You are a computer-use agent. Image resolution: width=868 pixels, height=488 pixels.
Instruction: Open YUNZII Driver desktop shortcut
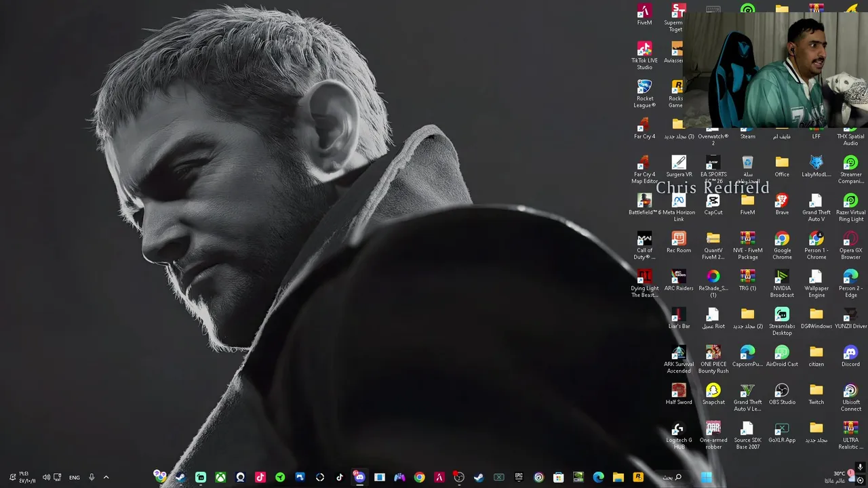[x=850, y=318]
